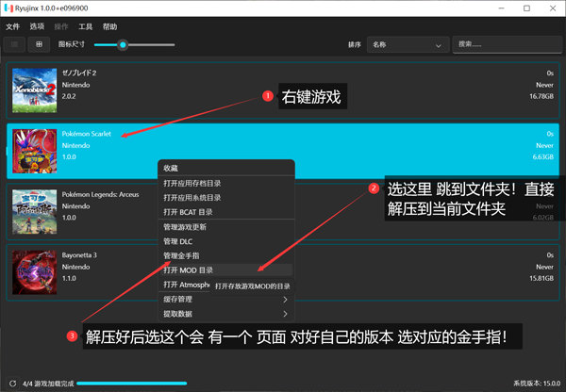The width and height of the screenshot is (566, 392).
Task: Expand the 提取数据 submenu
Action: (226, 314)
